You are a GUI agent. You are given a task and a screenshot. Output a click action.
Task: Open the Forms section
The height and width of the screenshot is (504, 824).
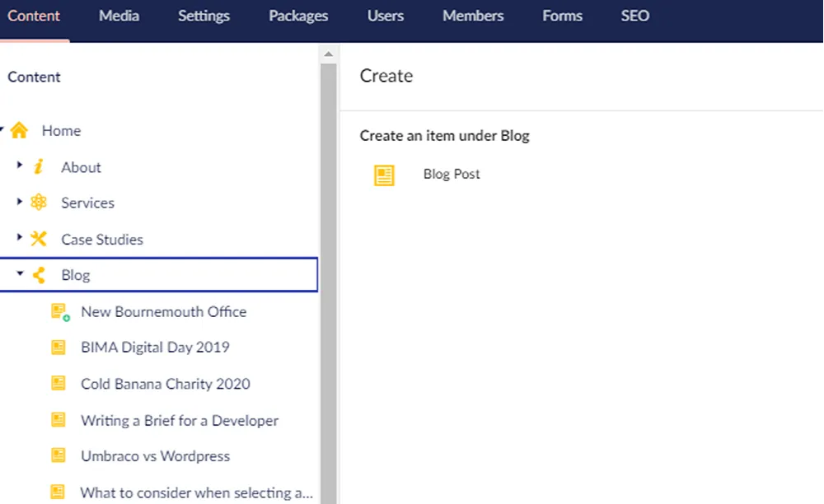point(562,16)
